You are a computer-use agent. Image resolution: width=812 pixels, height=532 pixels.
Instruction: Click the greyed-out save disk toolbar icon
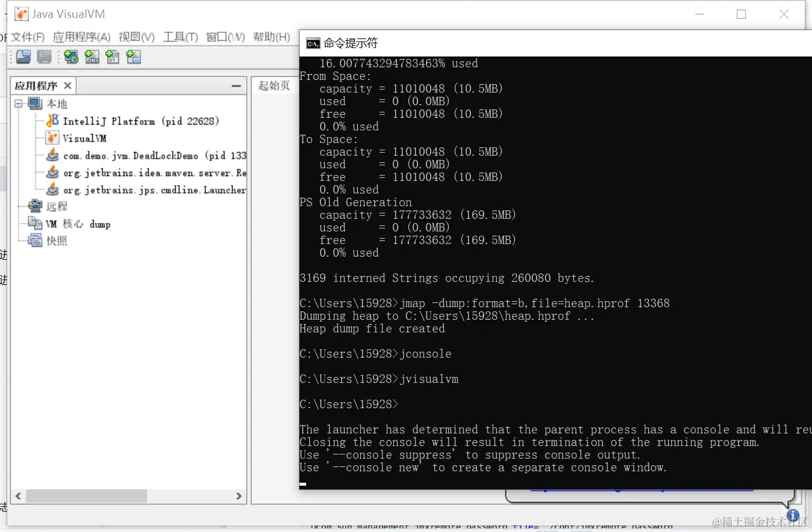click(44, 57)
